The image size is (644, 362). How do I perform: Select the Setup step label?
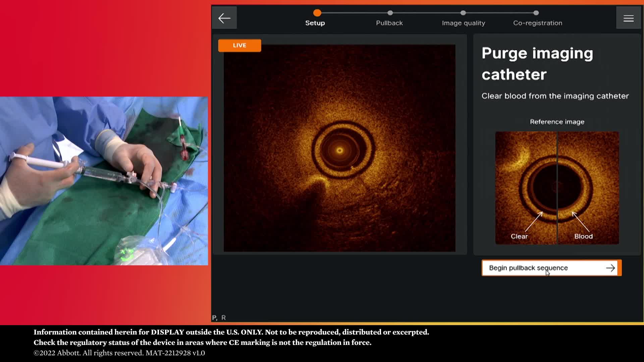click(x=315, y=23)
